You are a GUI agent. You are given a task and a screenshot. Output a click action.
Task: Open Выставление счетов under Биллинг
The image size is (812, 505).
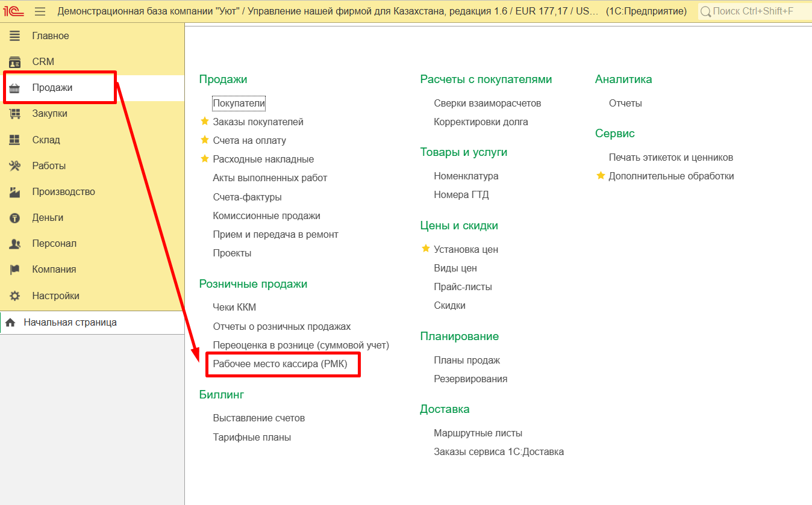(259, 418)
